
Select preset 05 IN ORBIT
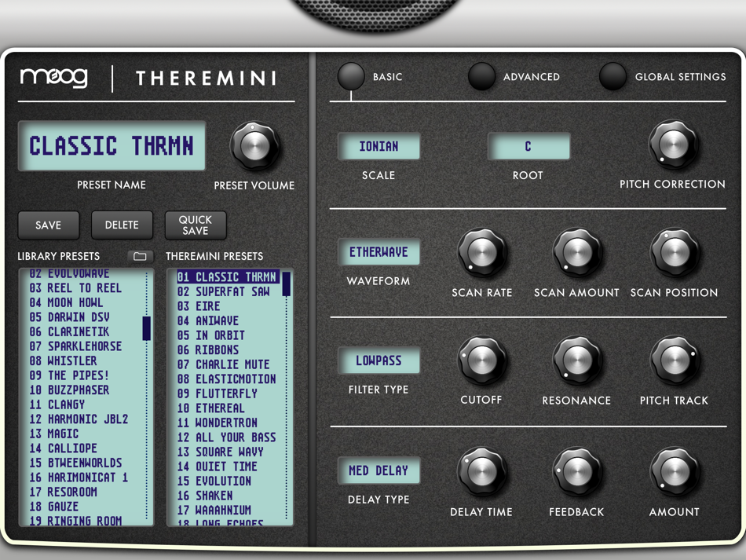coord(210,335)
